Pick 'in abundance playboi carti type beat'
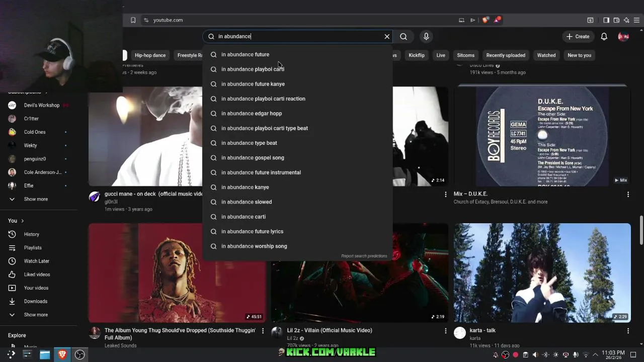 click(297, 128)
